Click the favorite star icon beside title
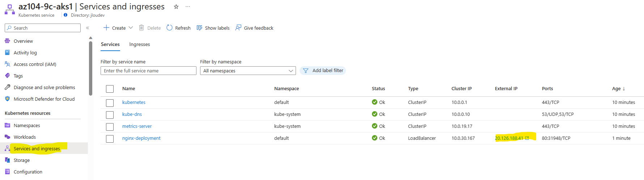 click(176, 7)
